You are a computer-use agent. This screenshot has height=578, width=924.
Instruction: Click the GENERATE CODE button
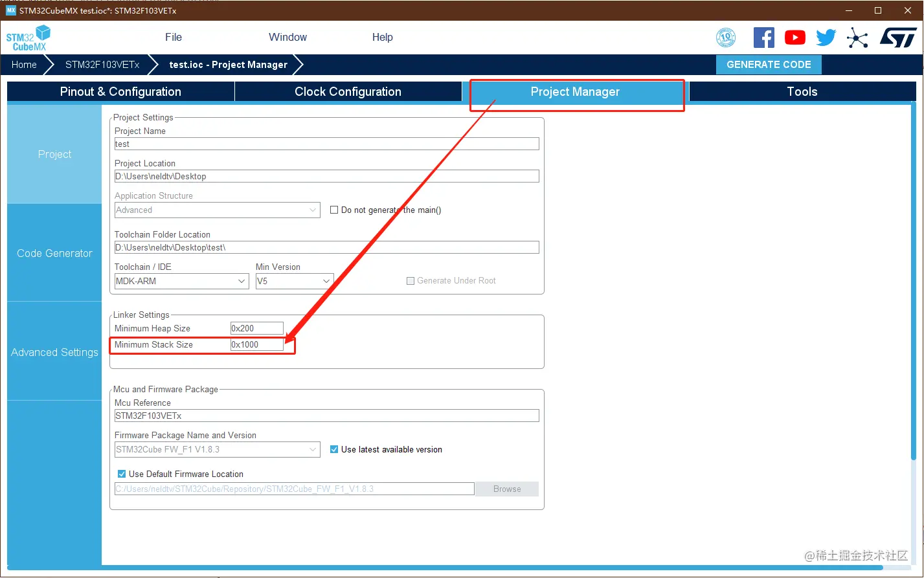(769, 65)
